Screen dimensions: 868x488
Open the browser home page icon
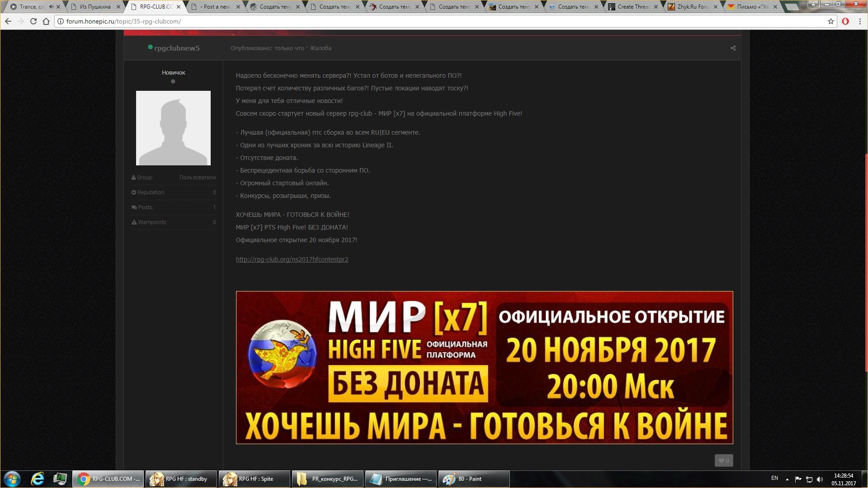[46, 21]
